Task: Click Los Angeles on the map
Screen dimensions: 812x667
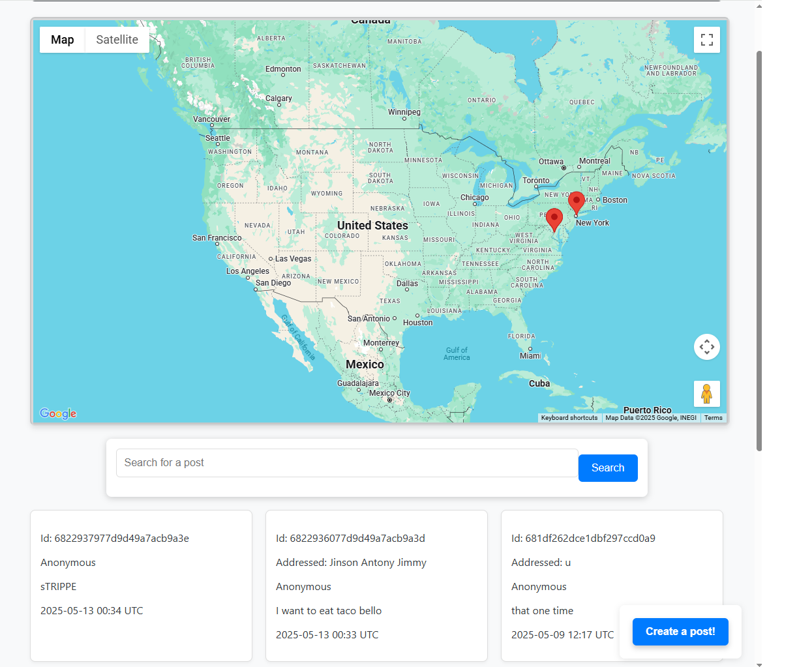Action: (247, 271)
